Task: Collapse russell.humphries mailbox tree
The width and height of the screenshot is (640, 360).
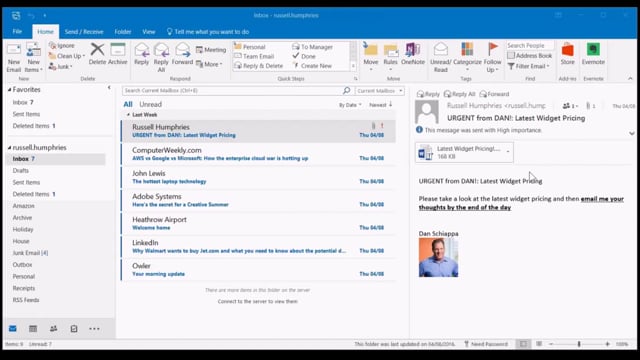Action: pos(10,147)
